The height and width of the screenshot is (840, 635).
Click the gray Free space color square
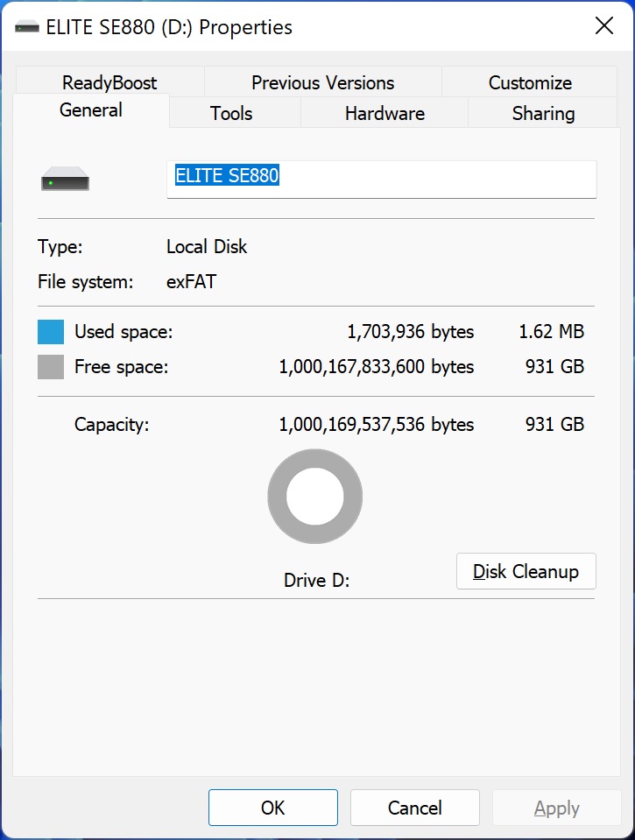pos(51,367)
